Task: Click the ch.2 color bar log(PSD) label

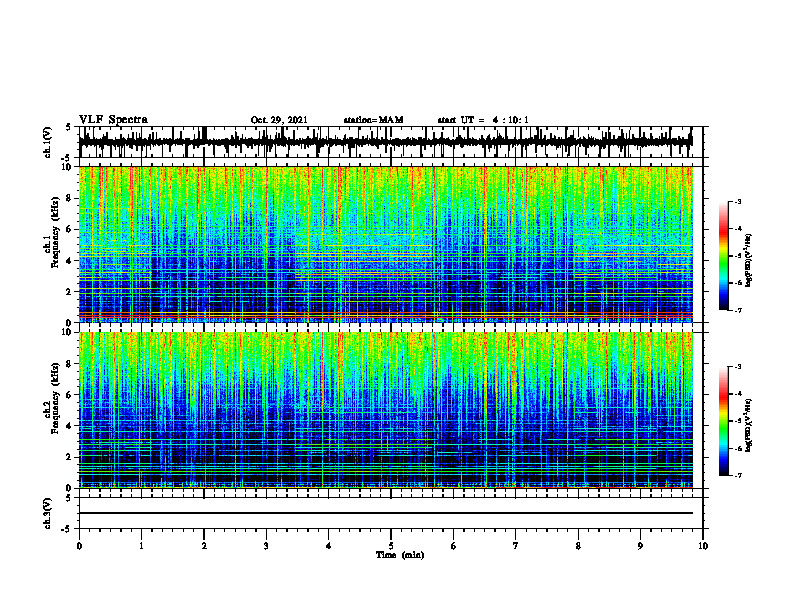Action: [x=748, y=425]
